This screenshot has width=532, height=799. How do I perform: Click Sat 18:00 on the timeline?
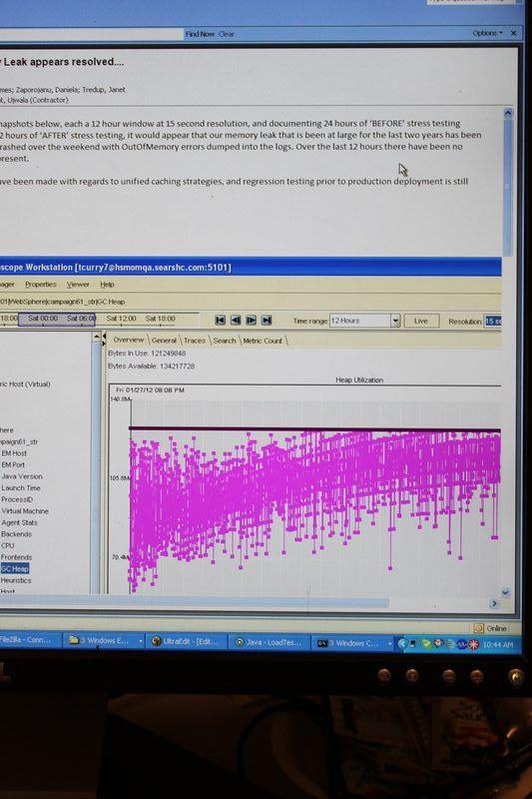pos(160,319)
